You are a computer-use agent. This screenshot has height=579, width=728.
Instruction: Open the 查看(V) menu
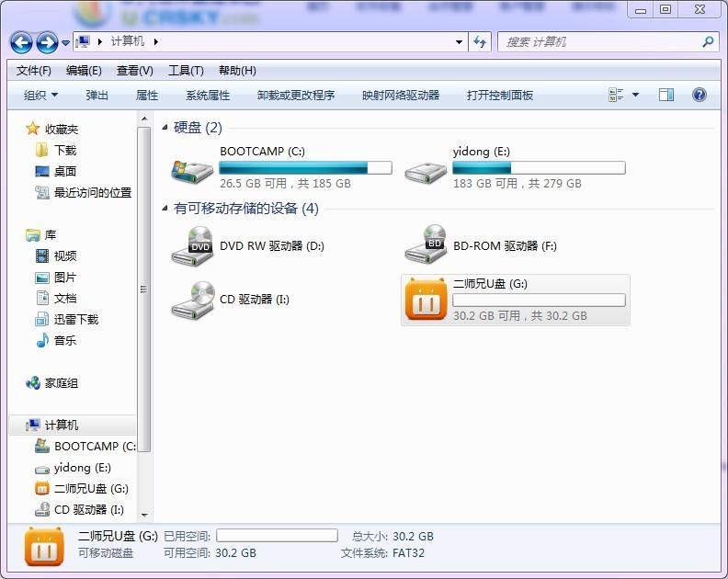134,71
